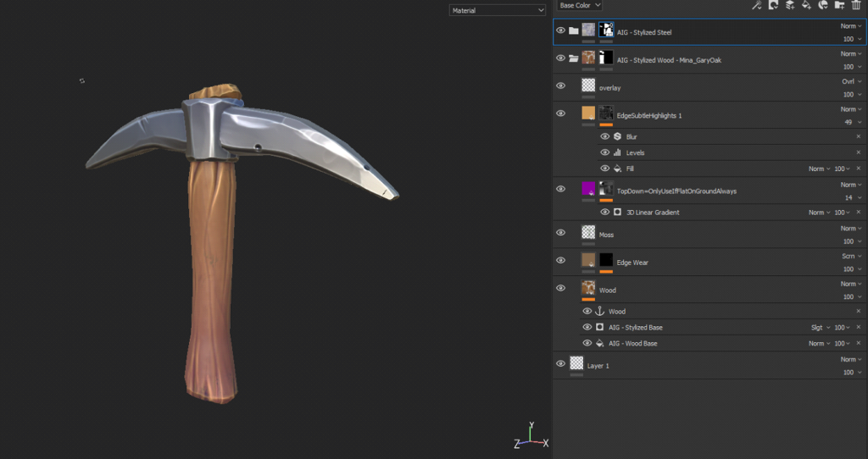Click the Add smart material icon
The image size is (868, 459).
(823, 6)
